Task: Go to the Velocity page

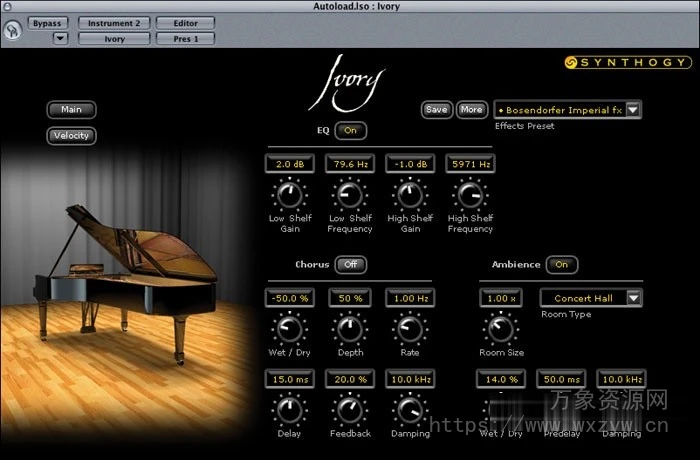Action: [71, 135]
